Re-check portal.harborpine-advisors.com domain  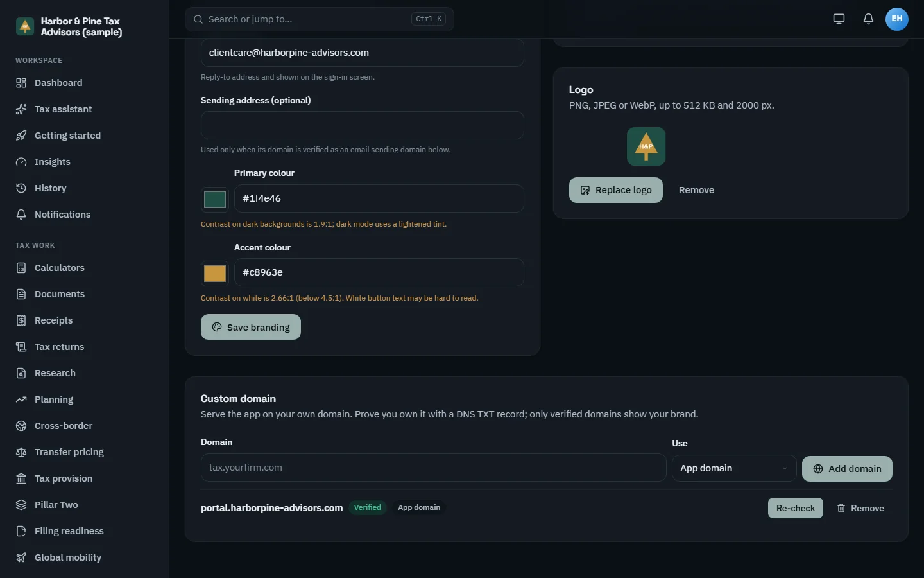click(x=796, y=508)
